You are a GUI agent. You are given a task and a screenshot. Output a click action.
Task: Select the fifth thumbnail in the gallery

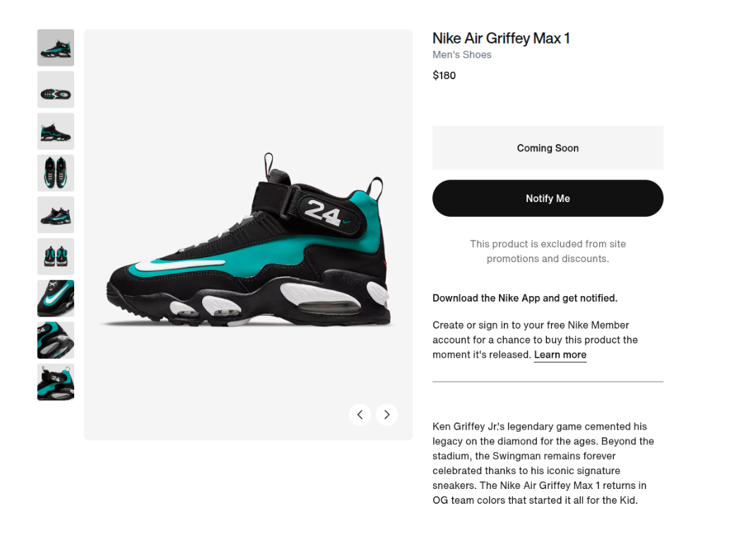click(x=55, y=215)
